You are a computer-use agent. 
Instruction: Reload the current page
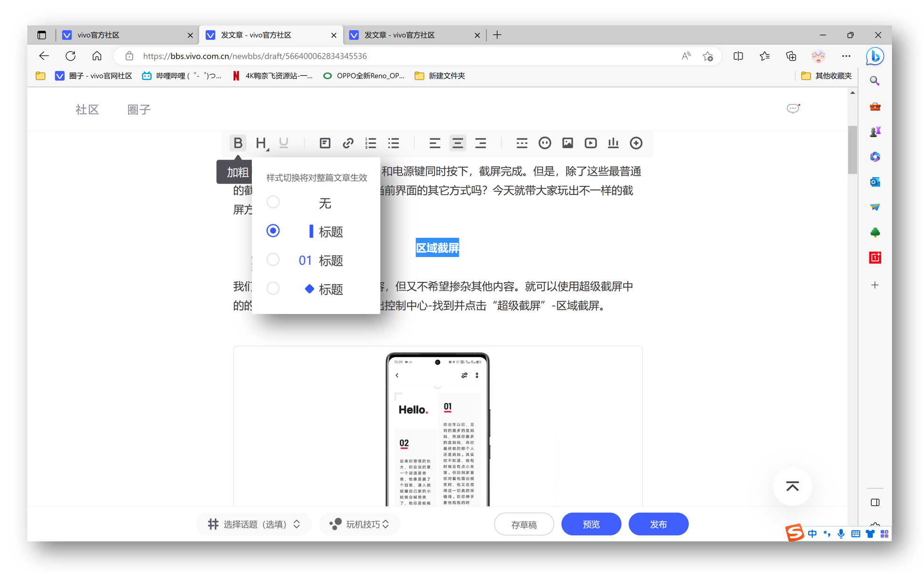[x=71, y=56]
